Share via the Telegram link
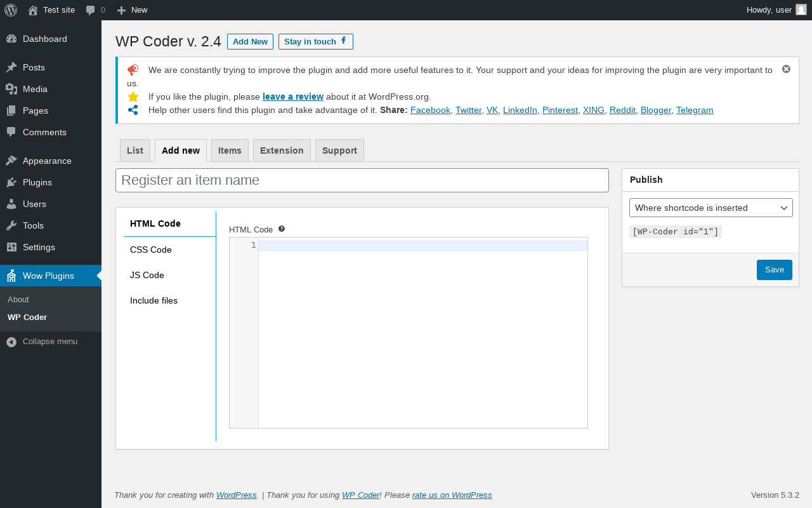 pyautogui.click(x=695, y=110)
